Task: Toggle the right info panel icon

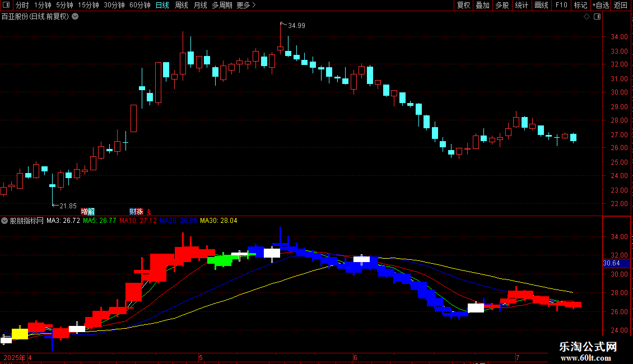Action: [597, 17]
